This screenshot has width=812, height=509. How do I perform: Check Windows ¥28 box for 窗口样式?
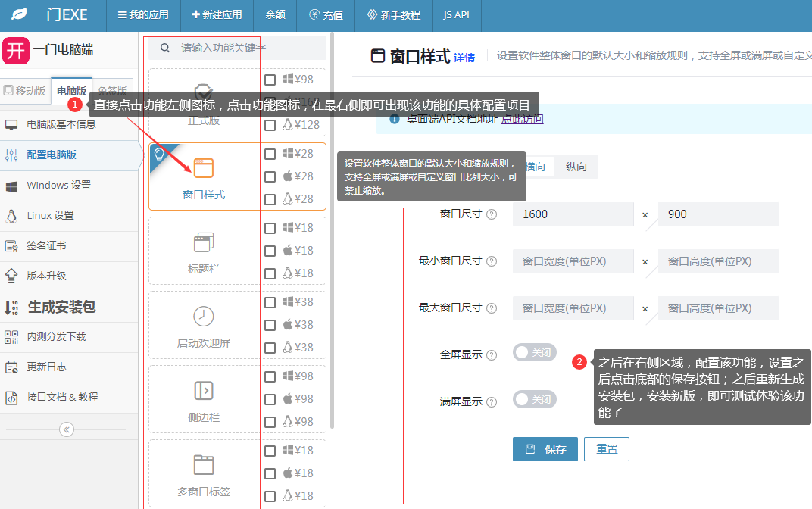point(270,154)
